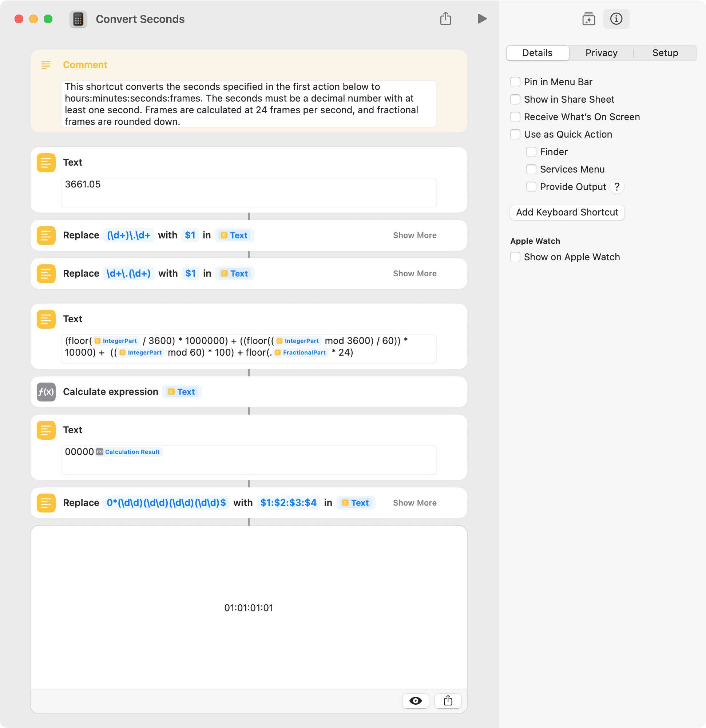Expand Show More on the last Replace action
This screenshot has width=706, height=728.
415,503
